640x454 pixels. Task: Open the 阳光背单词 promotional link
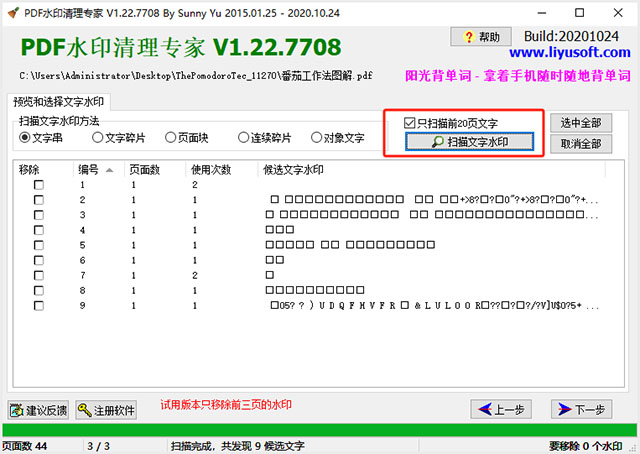[518, 76]
